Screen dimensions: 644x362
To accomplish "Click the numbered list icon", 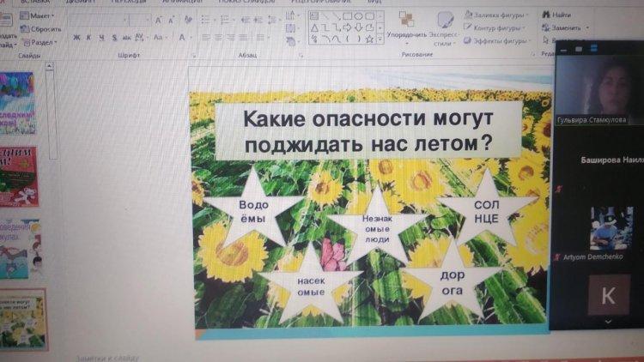I will point(226,20).
